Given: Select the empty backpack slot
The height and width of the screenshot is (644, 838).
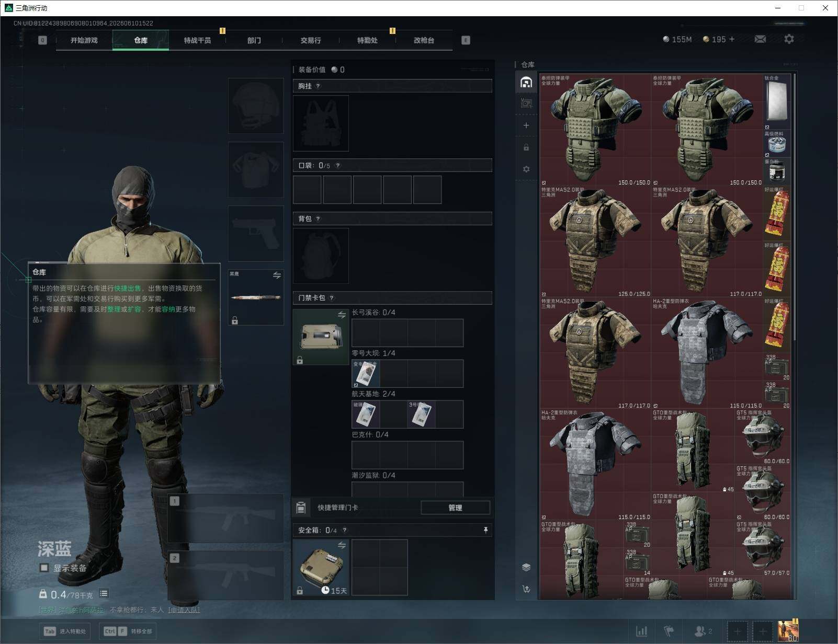Looking at the screenshot, I should click(x=321, y=256).
